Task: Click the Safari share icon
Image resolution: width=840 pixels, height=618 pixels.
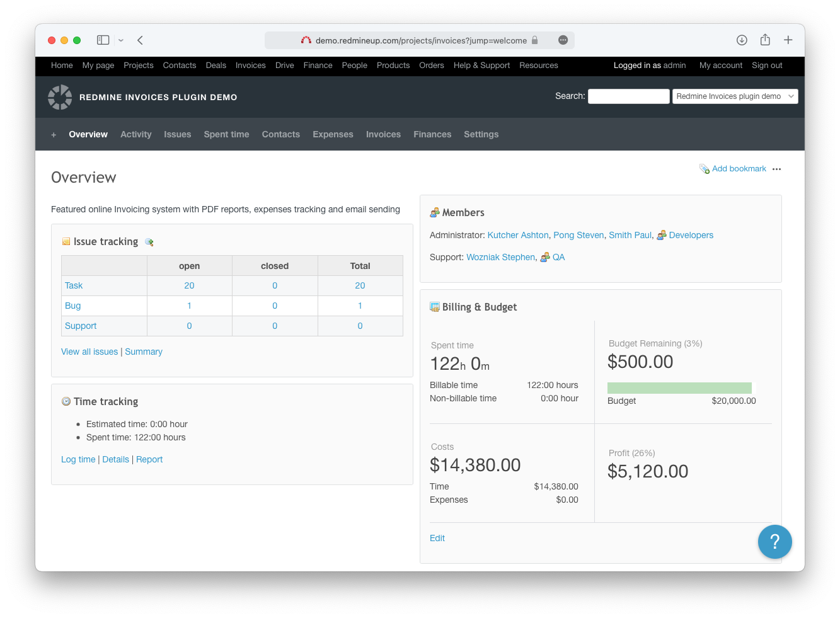Action: (x=765, y=40)
